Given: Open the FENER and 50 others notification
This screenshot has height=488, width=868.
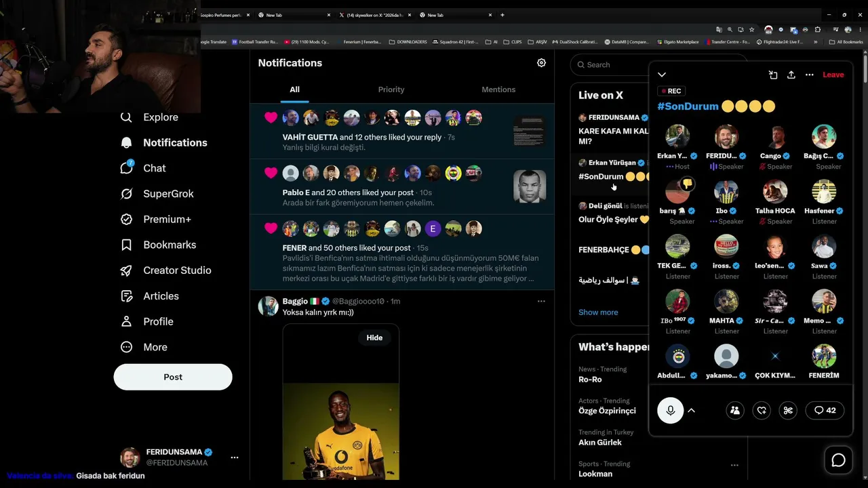Looking at the screenshot, I should tap(402, 253).
